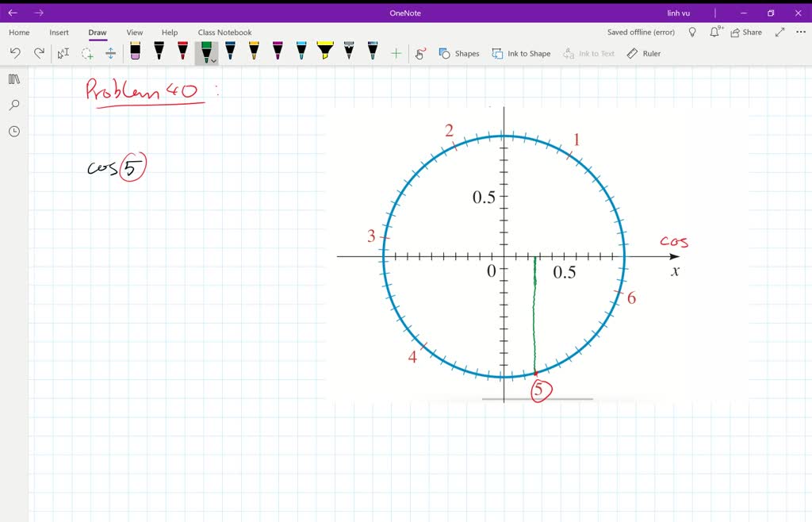Screen dimensions: 812x522
Task: Click the Redo arrow icon
Action: click(39, 53)
